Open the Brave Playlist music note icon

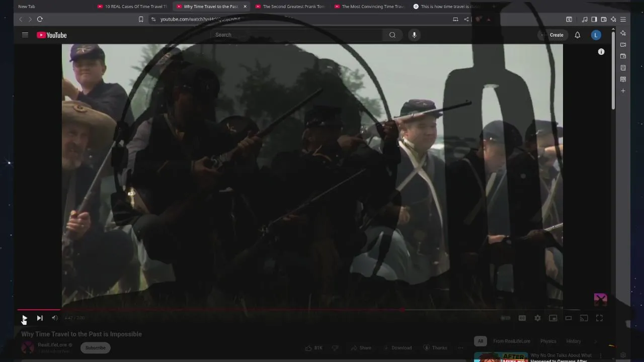[584, 19]
